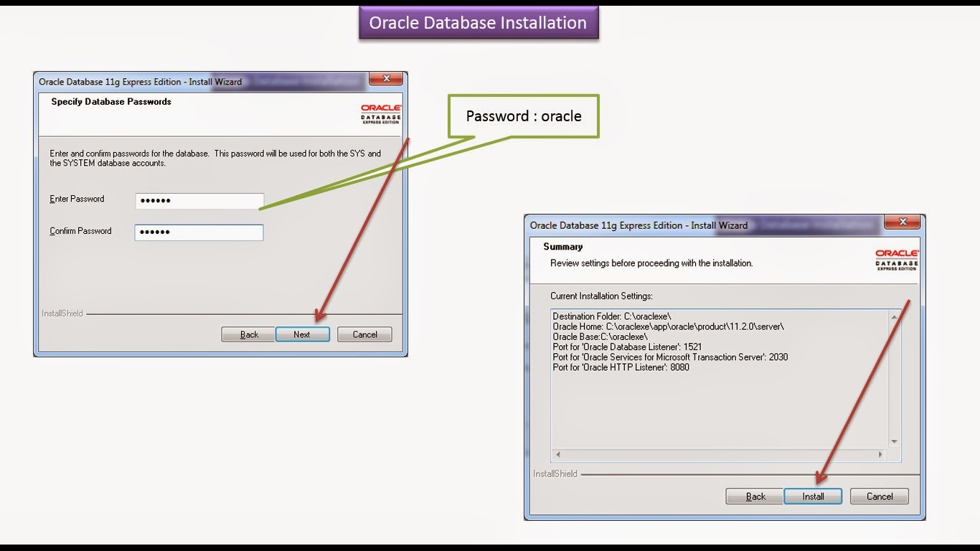Click the 'Oracle Base:C:\oraclexe\' line
The width and height of the screenshot is (980, 551).
click(x=600, y=336)
